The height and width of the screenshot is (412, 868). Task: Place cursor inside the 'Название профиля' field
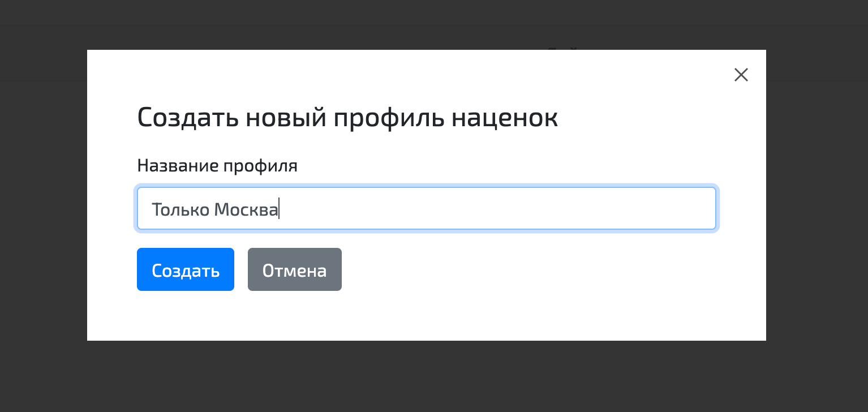coord(427,208)
